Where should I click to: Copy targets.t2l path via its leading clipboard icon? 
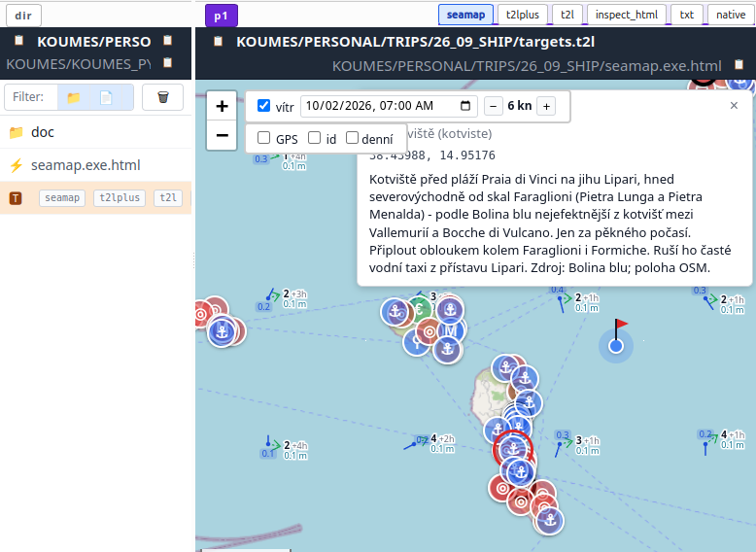pyautogui.click(x=218, y=42)
